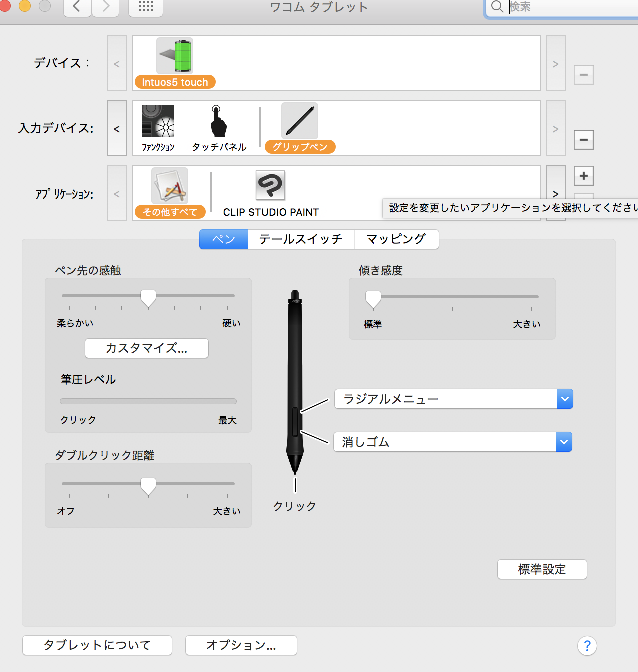
Task: Open the help question mark button
Action: coord(587,646)
